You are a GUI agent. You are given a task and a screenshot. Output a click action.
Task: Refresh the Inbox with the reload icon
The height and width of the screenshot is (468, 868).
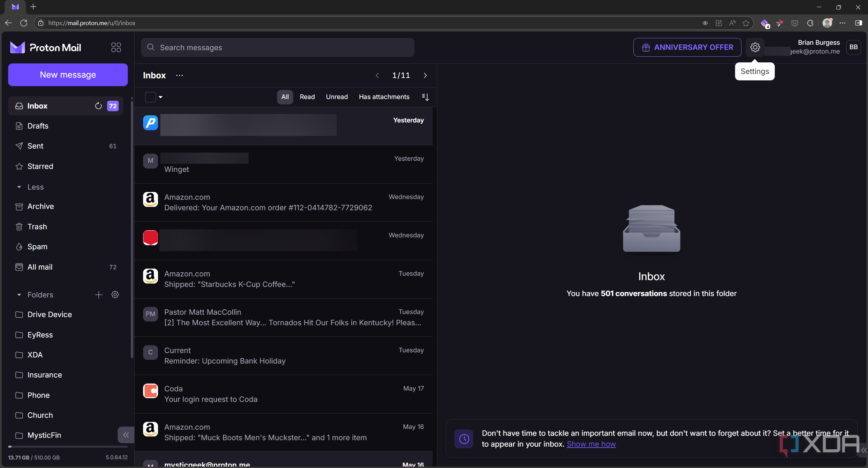point(98,106)
